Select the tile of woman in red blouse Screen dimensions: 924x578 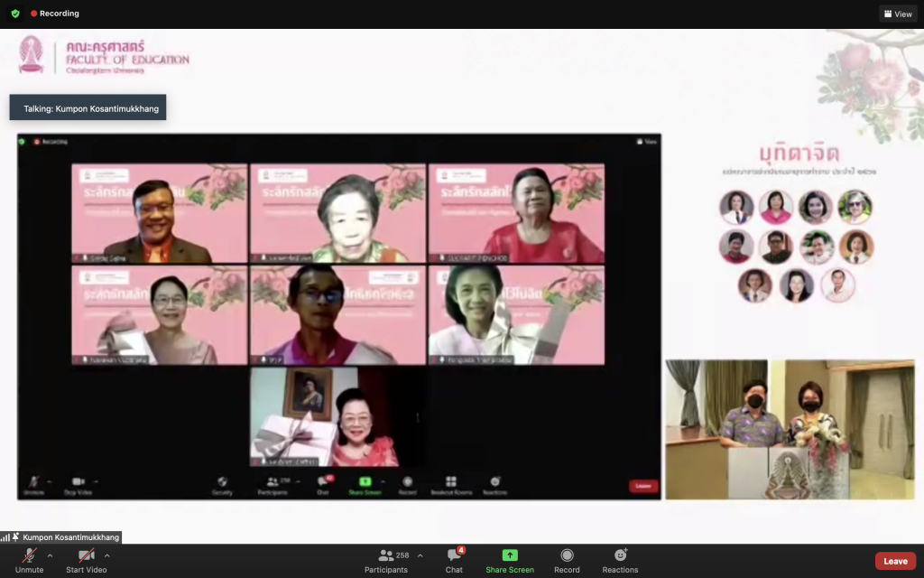[517, 213]
